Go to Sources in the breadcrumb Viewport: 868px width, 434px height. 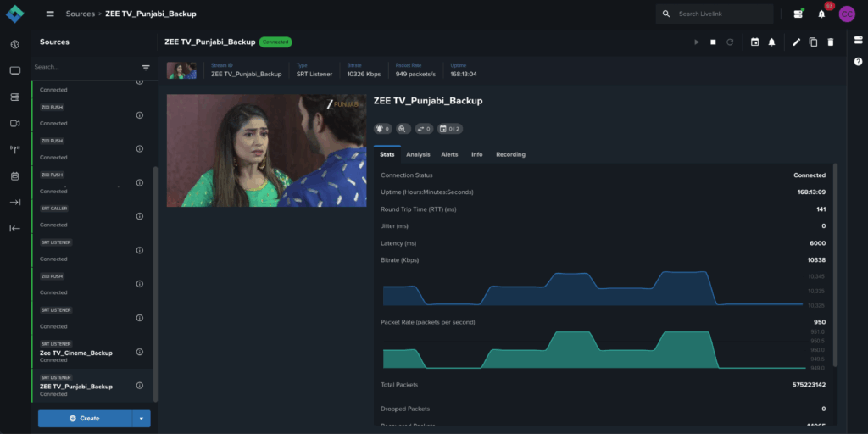[81, 14]
